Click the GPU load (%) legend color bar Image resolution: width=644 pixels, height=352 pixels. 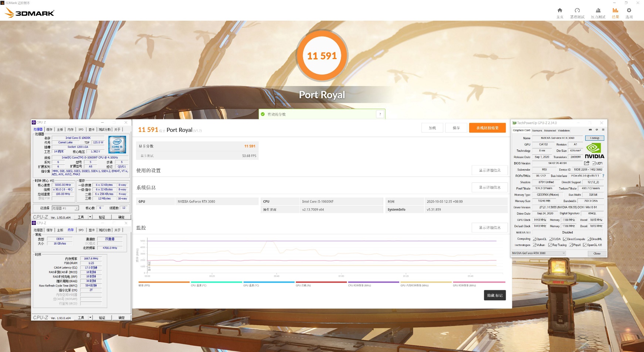point(321,282)
